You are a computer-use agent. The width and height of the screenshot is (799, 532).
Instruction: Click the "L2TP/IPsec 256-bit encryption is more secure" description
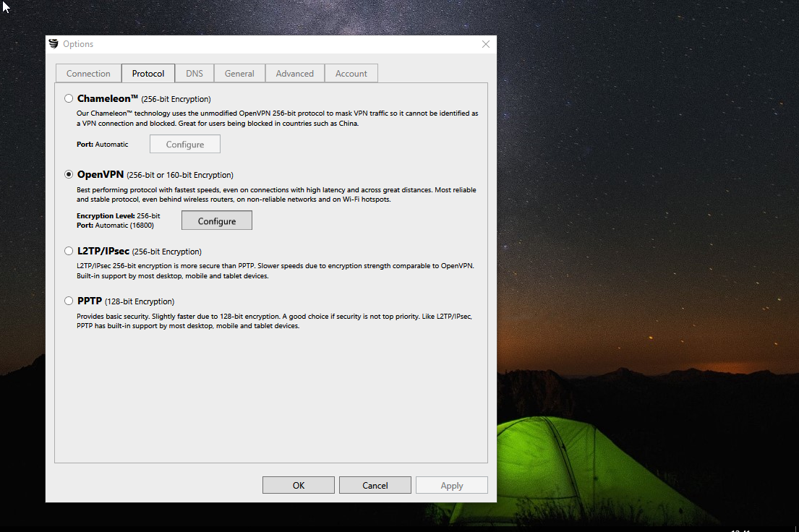pyautogui.click(x=275, y=270)
